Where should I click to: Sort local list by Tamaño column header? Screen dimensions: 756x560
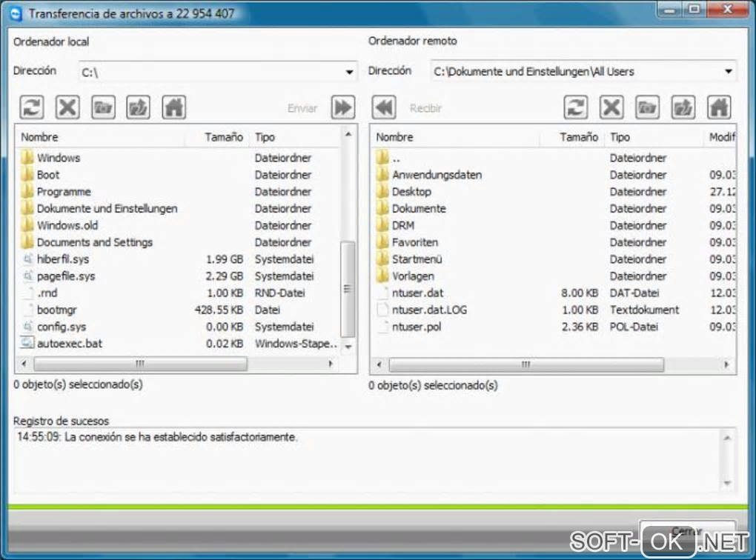pos(217,137)
